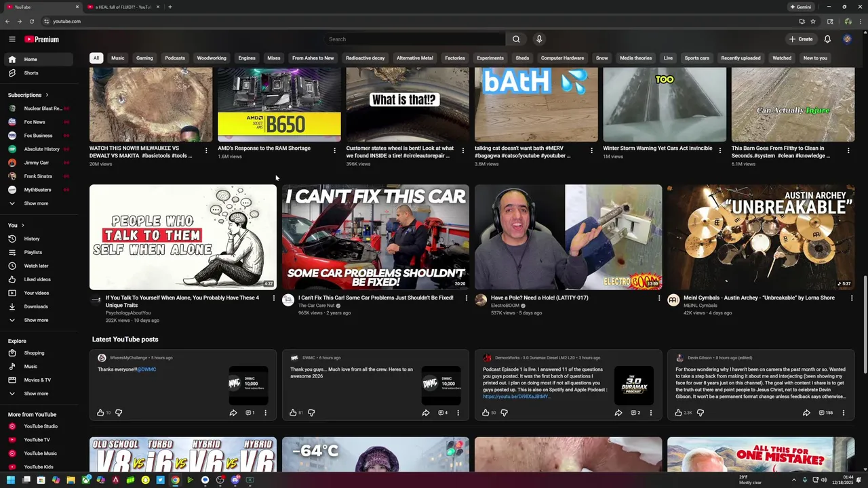This screenshot has width=868, height=488.
Task: Open the account avatar menu
Action: pos(847,39)
